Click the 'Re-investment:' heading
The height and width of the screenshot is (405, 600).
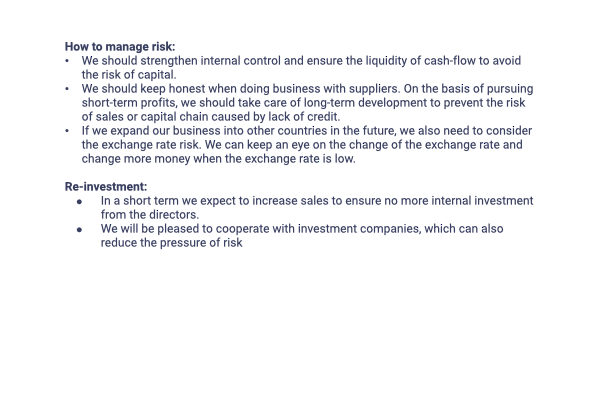[106, 187]
